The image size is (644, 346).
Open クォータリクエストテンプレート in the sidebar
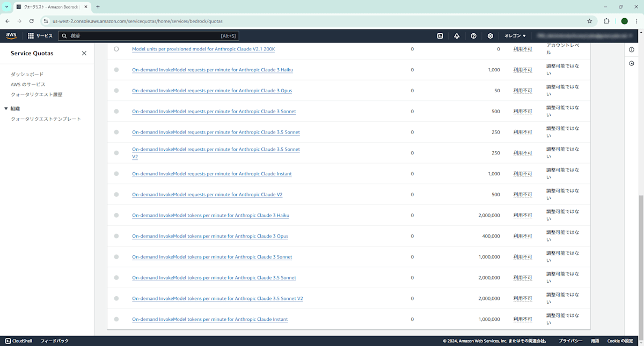click(46, 119)
